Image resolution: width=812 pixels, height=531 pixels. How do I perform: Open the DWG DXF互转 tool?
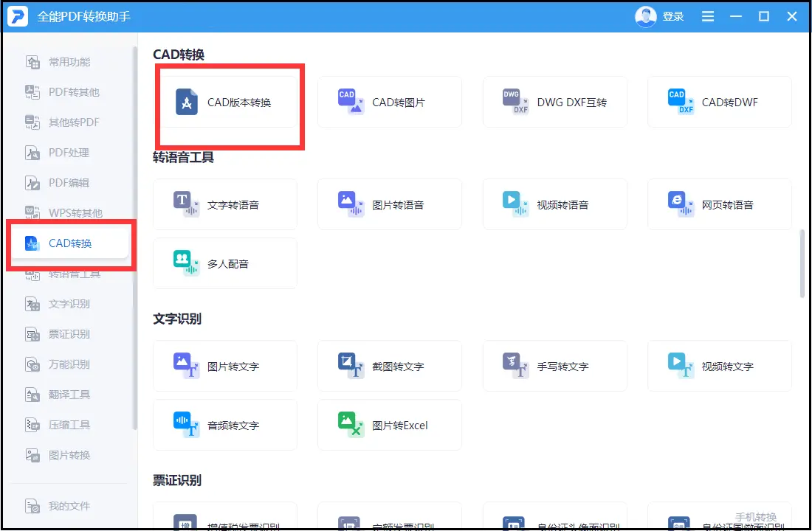pyautogui.click(x=554, y=101)
